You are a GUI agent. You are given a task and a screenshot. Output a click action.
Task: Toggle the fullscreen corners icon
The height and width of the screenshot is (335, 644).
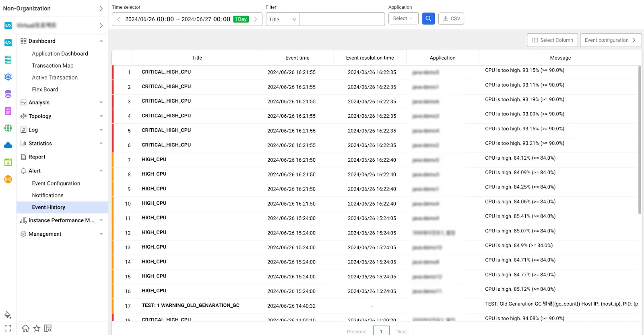pyautogui.click(x=8, y=328)
